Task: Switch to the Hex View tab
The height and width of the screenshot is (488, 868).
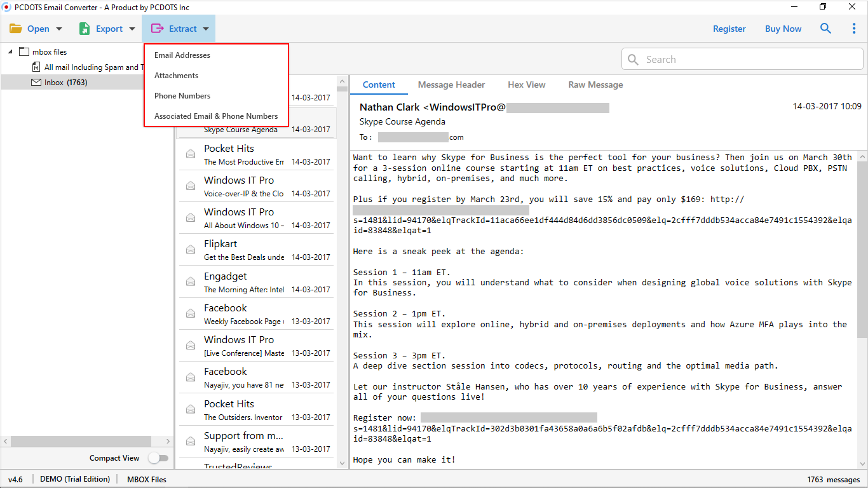Action: point(526,85)
